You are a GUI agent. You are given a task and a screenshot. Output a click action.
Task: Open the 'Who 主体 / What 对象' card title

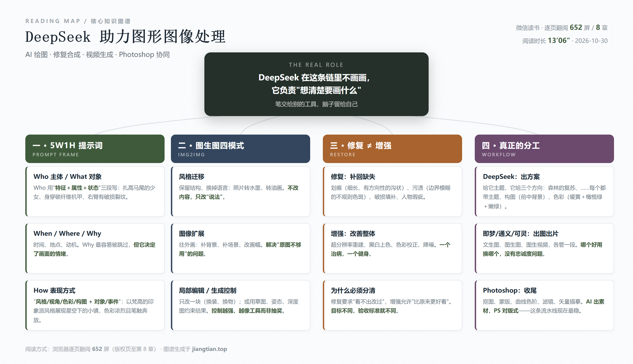coord(68,177)
